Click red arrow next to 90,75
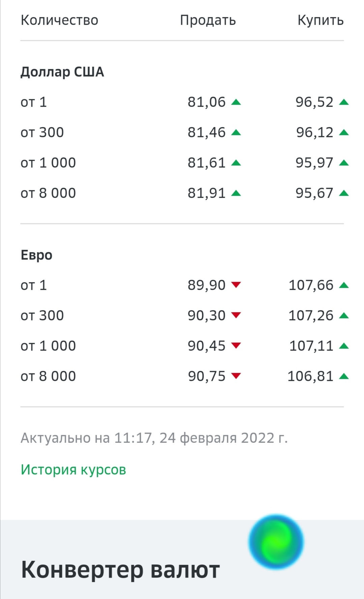Screen dimensions: 364x599 pyautogui.click(x=236, y=376)
